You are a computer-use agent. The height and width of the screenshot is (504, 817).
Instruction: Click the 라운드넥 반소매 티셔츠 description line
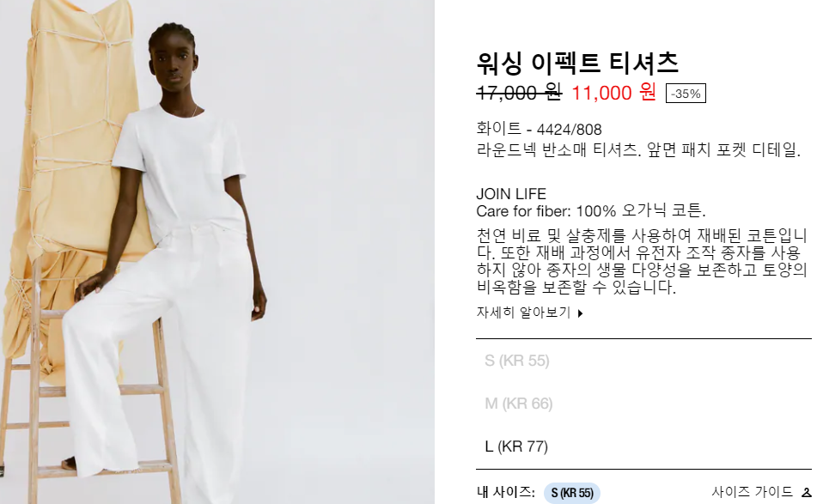point(638,150)
